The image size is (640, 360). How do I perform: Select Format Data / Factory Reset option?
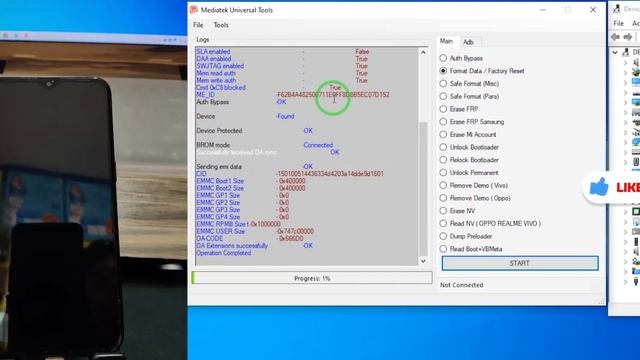coord(482,71)
